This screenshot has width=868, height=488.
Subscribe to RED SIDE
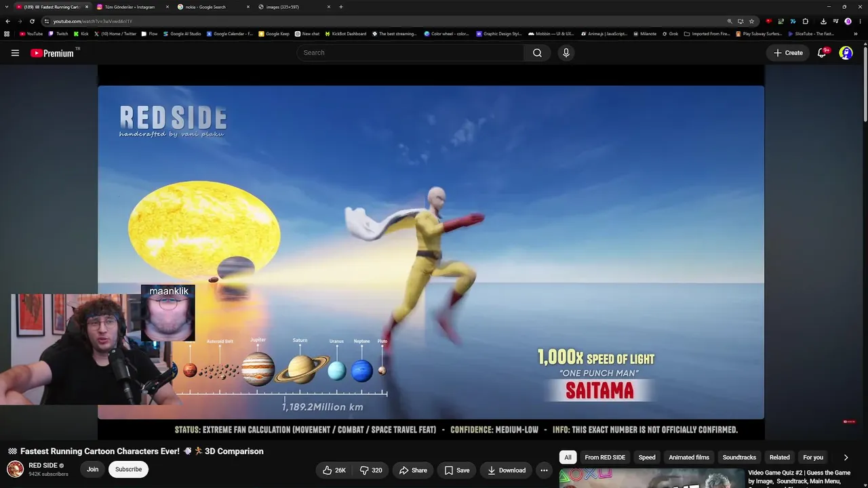pyautogui.click(x=128, y=469)
